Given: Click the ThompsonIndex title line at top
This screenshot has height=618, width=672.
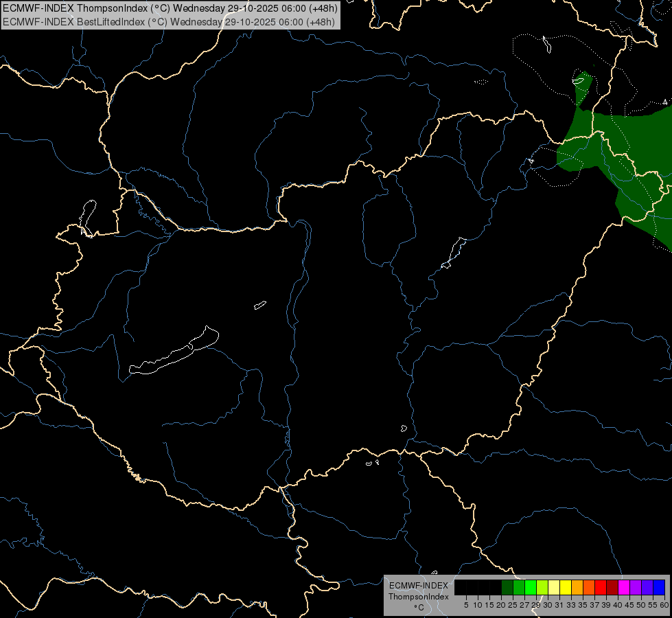Looking at the screenshot, I should click(170, 8).
